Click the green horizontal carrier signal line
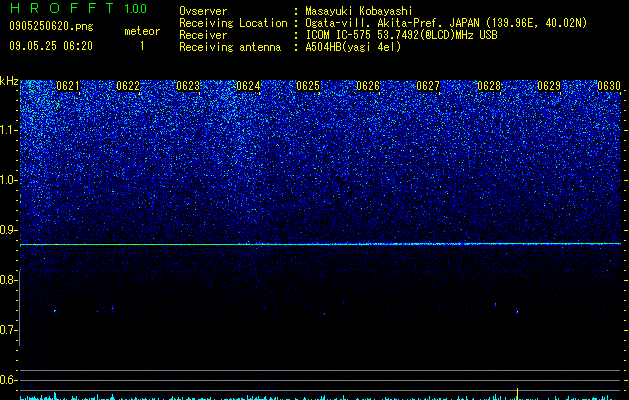629x400 pixels. tap(320, 244)
